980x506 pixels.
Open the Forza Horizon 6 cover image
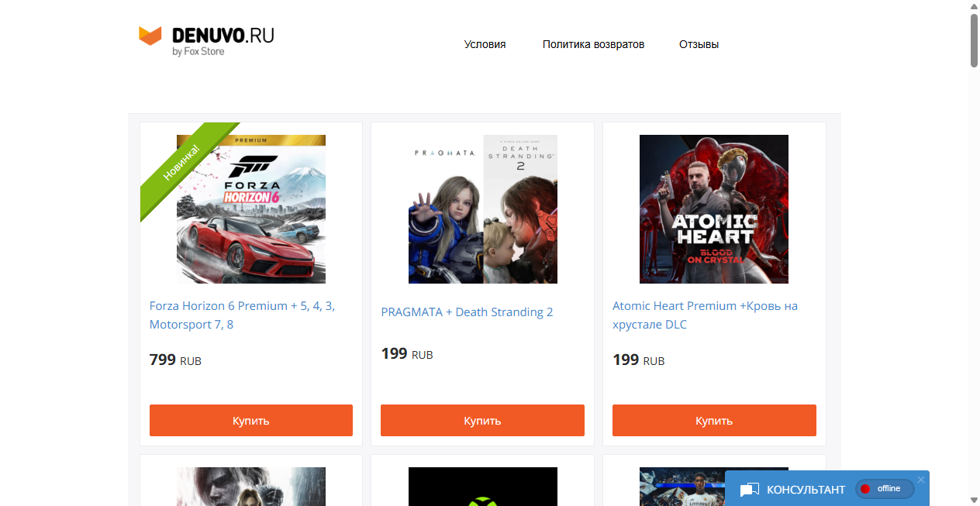[x=251, y=209]
